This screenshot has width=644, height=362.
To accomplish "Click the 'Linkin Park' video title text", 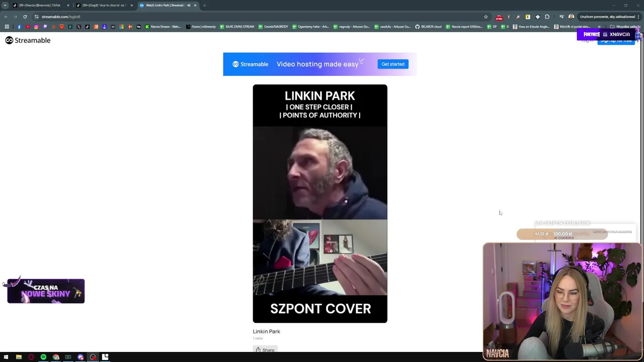I will coord(267,331).
